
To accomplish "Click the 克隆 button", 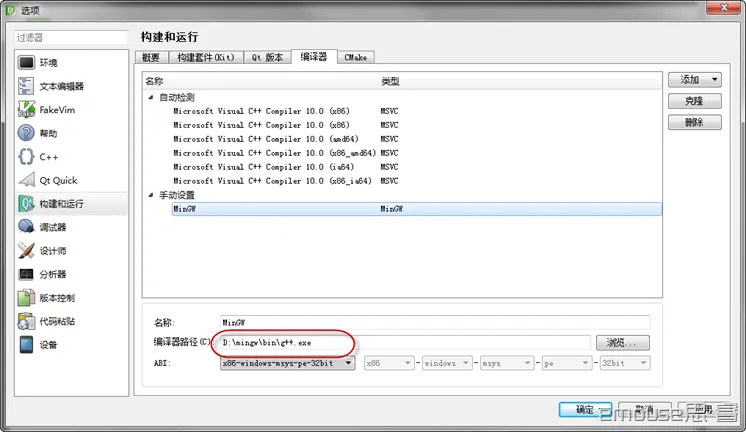I will click(x=695, y=101).
